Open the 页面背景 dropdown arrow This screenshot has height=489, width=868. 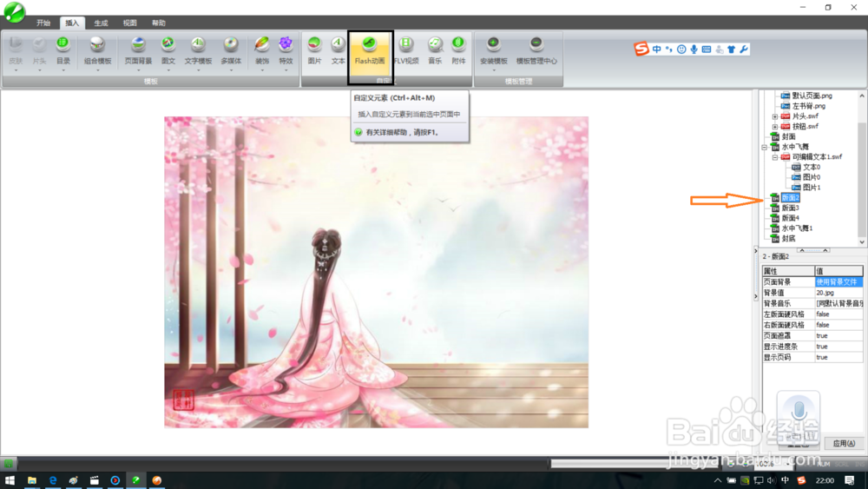tap(138, 70)
